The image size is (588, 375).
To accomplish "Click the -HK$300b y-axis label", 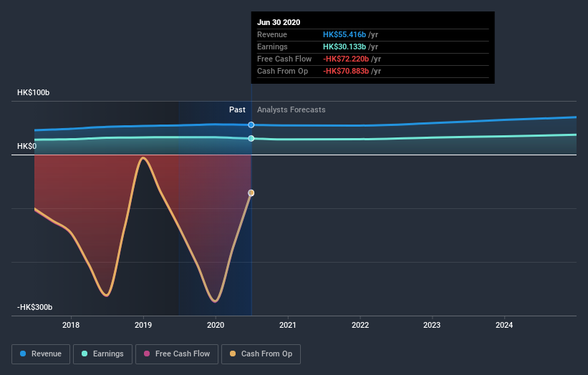I will point(34,307).
